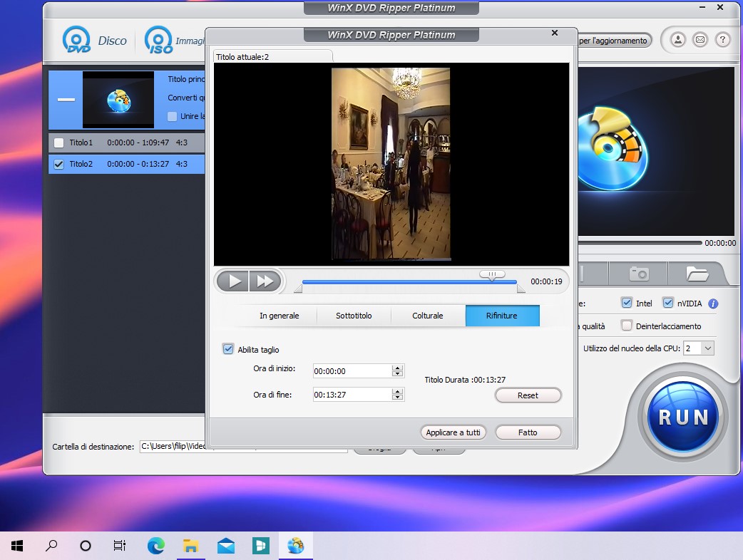Click the camera snapshot icon
Screen dimensions: 743x560
point(638,274)
